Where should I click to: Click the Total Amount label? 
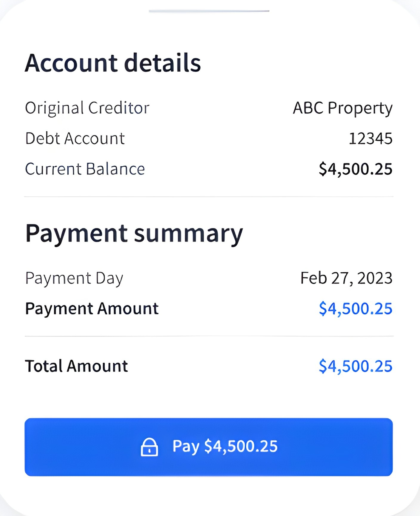pos(76,366)
